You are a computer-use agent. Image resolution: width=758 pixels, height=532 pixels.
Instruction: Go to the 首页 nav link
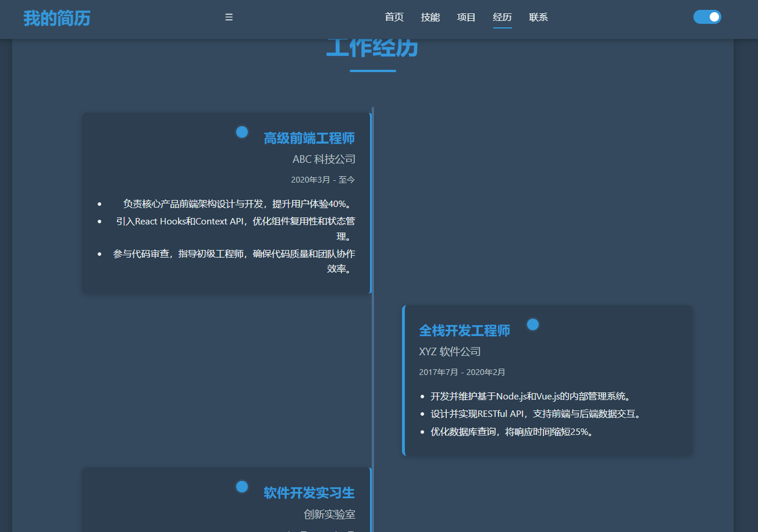[x=394, y=17]
